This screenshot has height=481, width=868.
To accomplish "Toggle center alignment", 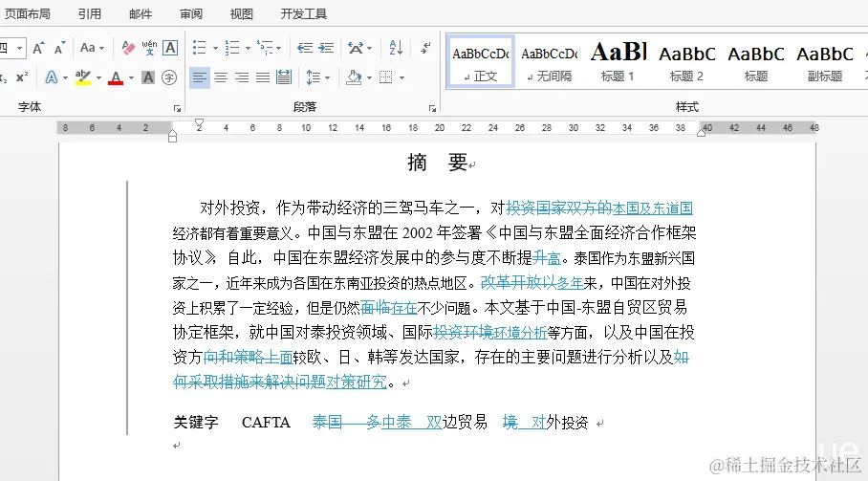I will pyautogui.click(x=221, y=77).
